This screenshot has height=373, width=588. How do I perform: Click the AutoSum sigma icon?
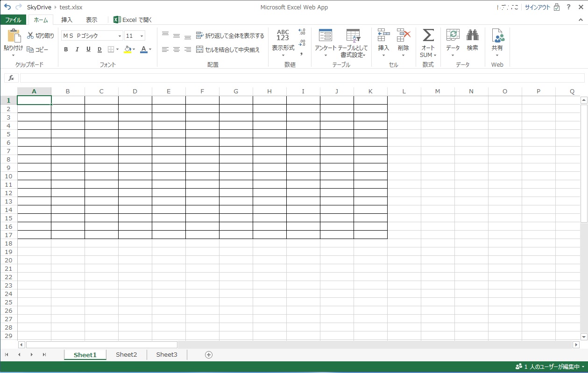pyautogui.click(x=428, y=35)
